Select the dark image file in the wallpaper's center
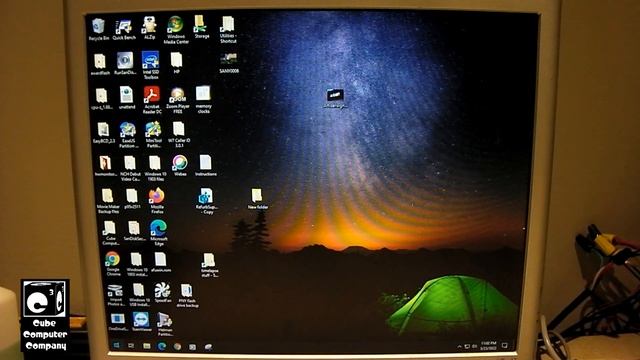The image size is (640, 360). pos(335,99)
